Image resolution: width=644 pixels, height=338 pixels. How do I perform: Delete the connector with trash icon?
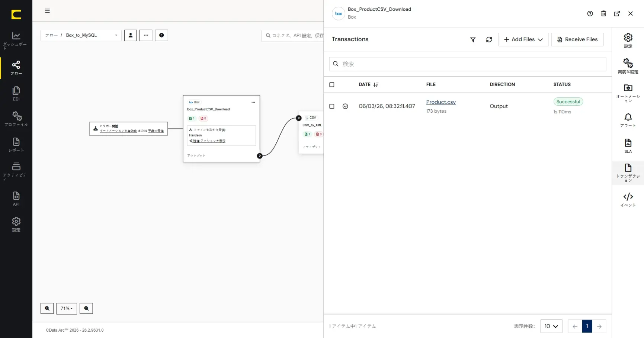pyautogui.click(x=603, y=13)
